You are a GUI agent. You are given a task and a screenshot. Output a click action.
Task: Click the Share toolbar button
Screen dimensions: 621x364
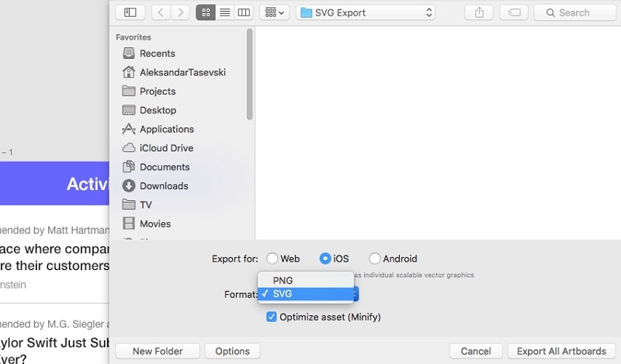coord(479,12)
